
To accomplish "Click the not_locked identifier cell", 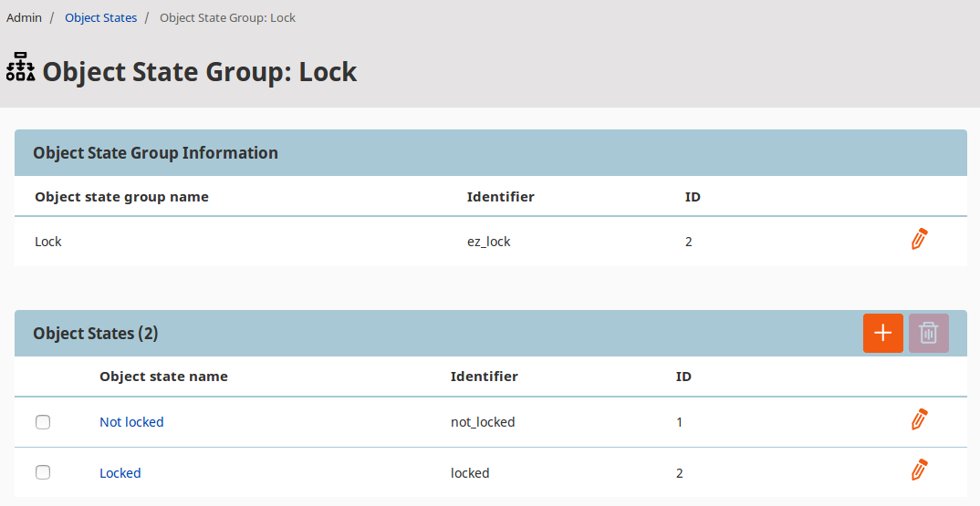I will click(483, 422).
